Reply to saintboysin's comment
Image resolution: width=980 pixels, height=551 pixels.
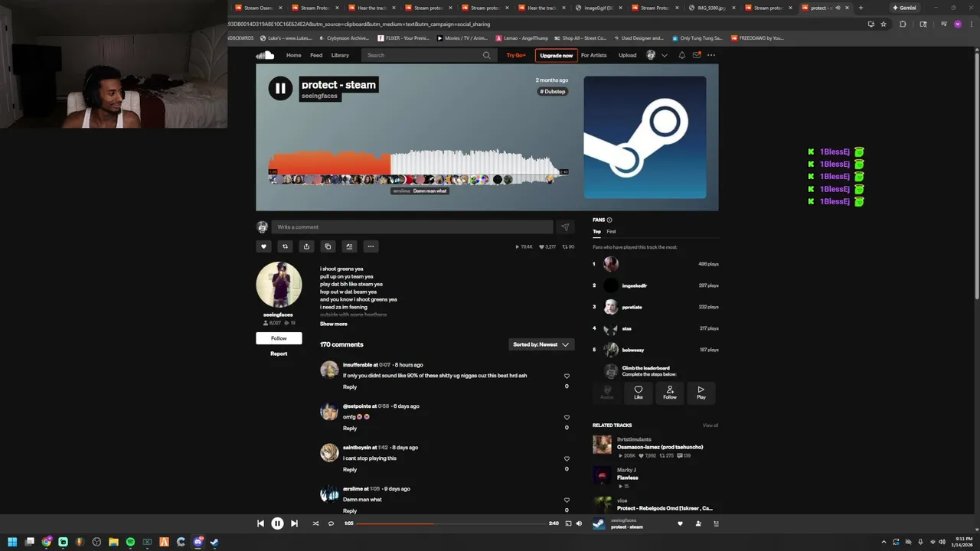coord(350,469)
